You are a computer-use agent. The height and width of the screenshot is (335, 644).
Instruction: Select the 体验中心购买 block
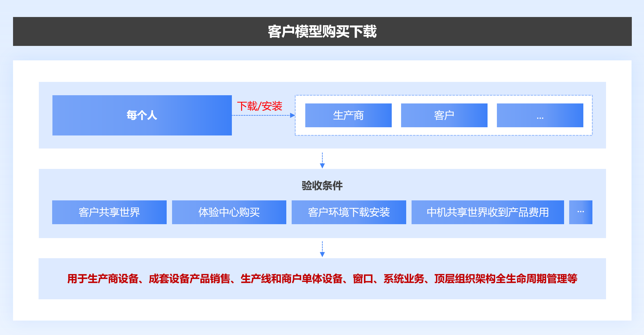pyautogui.click(x=229, y=212)
